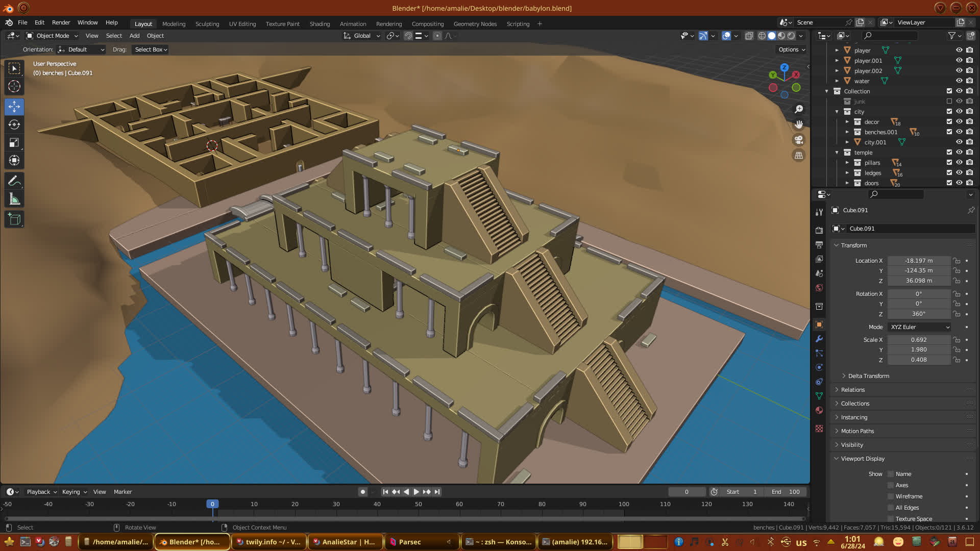This screenshot has width=980, height=551.
Task: Click the viewport Options button
Action: pyautogui.click(x=792, y=49)
